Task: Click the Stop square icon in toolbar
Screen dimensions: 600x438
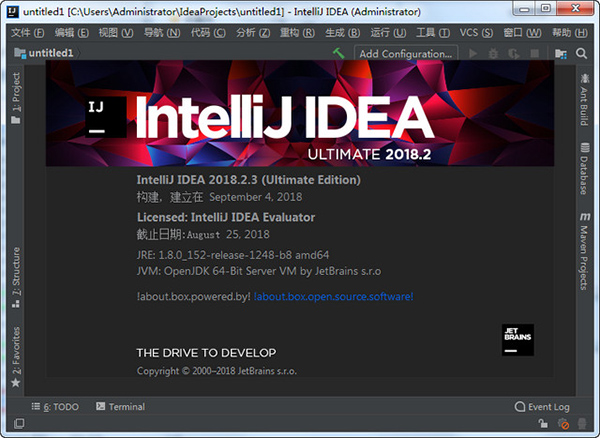Action: pos(534,54)
